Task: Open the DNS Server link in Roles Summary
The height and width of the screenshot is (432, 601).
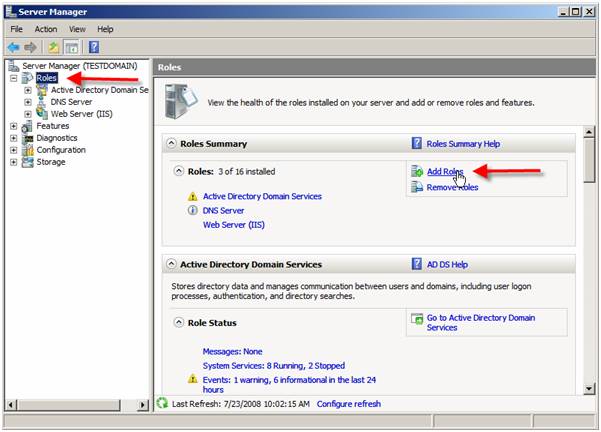Action: coord(223,210)
